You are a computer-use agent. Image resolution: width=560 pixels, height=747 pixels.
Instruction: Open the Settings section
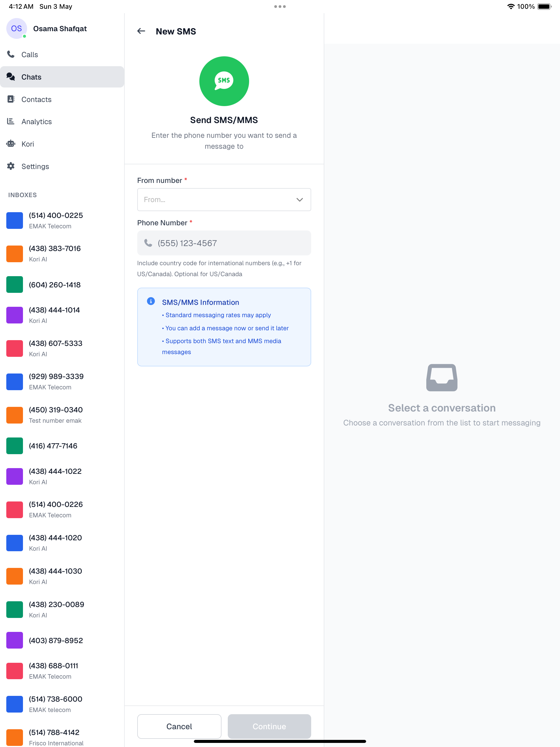(62, 166)
